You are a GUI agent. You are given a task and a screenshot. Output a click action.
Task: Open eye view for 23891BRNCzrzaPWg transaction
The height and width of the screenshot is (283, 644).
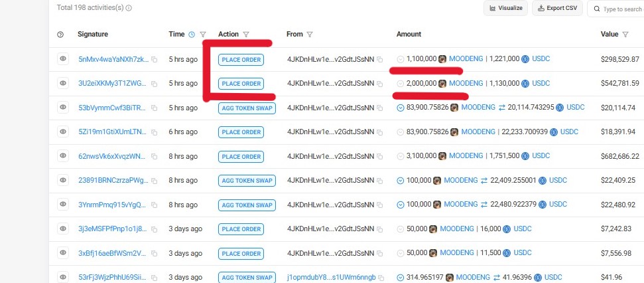pos(63,180)
